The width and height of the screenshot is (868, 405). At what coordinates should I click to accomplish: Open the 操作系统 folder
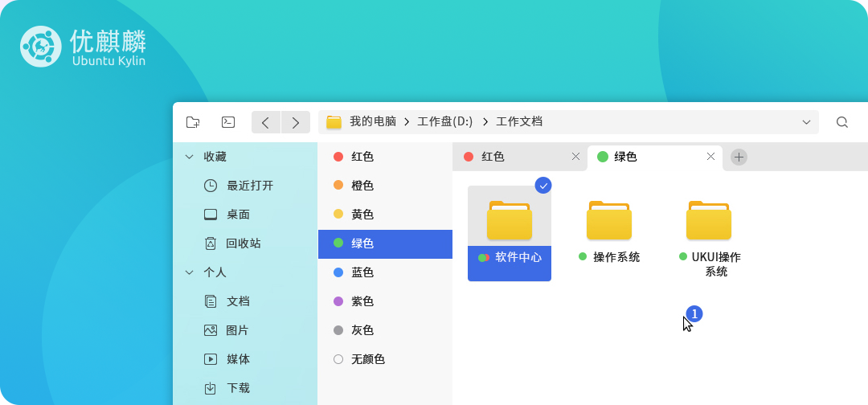[608, 222]
